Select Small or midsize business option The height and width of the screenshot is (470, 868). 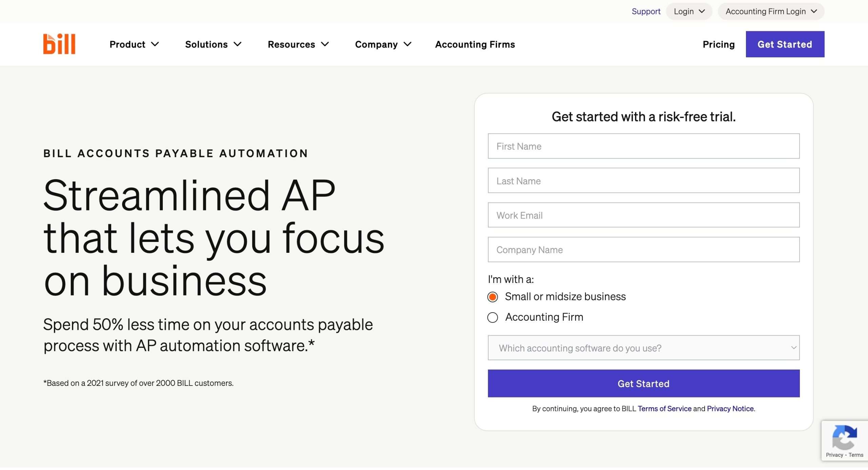(x=493, y=297)
